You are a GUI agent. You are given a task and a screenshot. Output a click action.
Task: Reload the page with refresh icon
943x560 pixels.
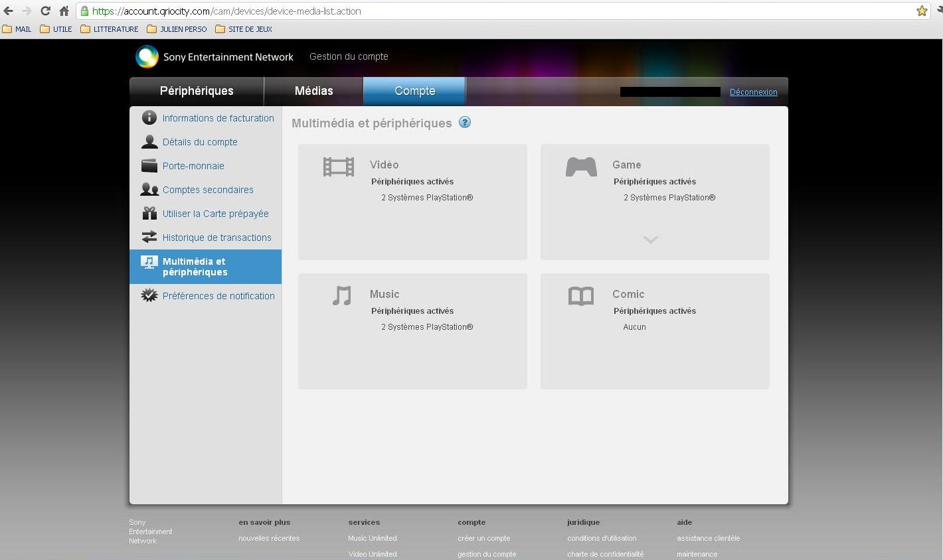point(45,11)
